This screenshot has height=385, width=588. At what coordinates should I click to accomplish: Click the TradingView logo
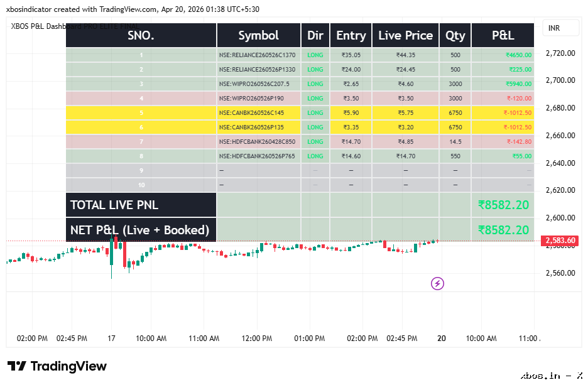pos(57,366)
